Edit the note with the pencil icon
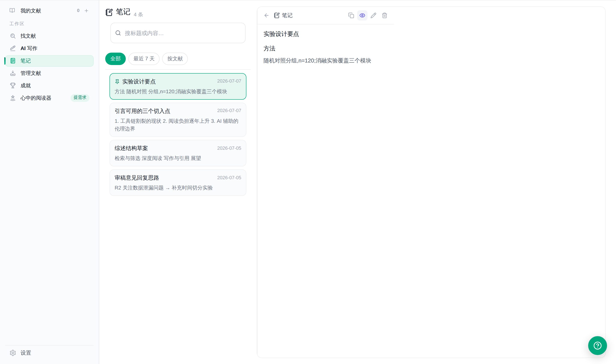Image resolution: width=616 pixels, height=364 pixels. click(373, 15)
